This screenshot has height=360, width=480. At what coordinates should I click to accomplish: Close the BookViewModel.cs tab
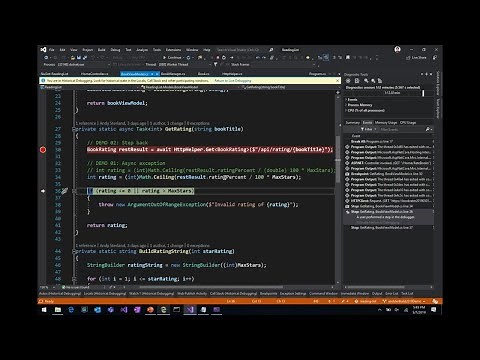[x=157, y=74]
